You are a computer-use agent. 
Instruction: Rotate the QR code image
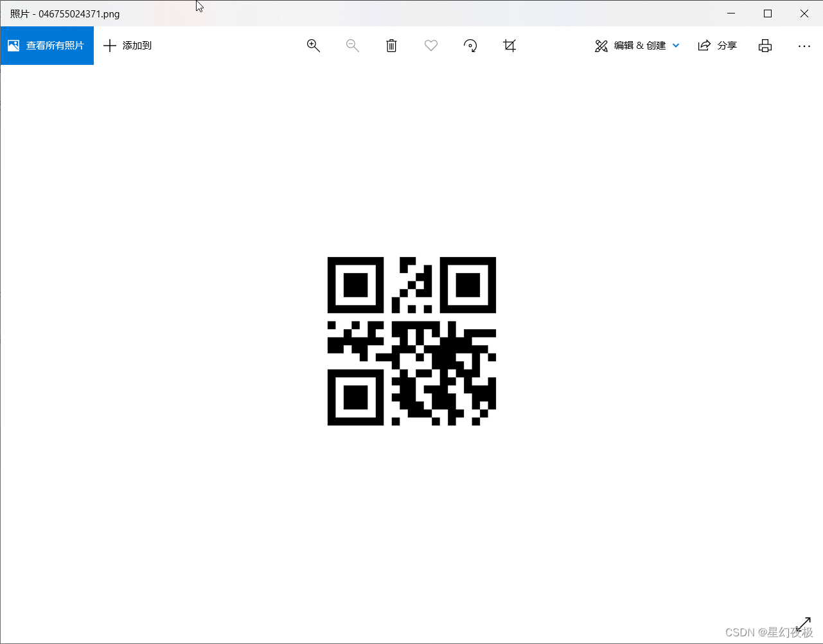470,45
